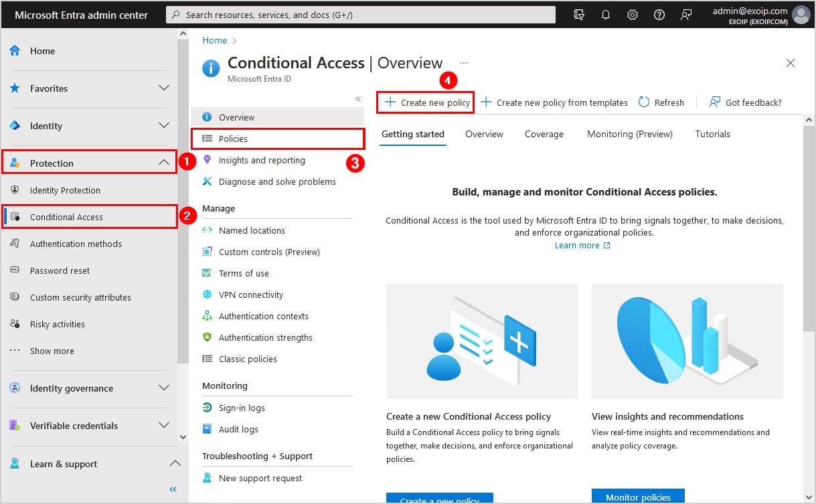Screen dimensions: 816x504
Task: Click the Terms of use icon
Action: [x=207, y=273]
